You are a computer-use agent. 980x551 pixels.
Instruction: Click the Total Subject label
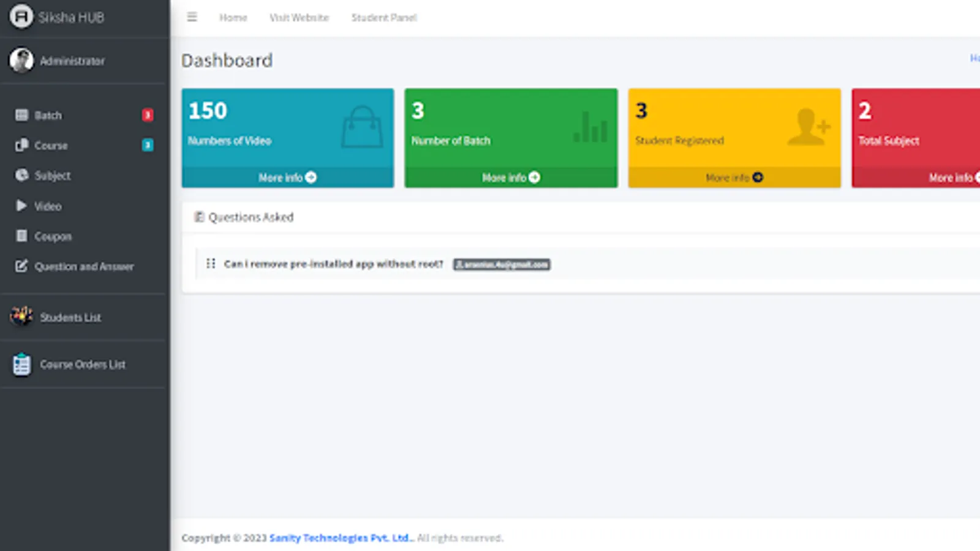pyautogui.click(x=889, y=141)
